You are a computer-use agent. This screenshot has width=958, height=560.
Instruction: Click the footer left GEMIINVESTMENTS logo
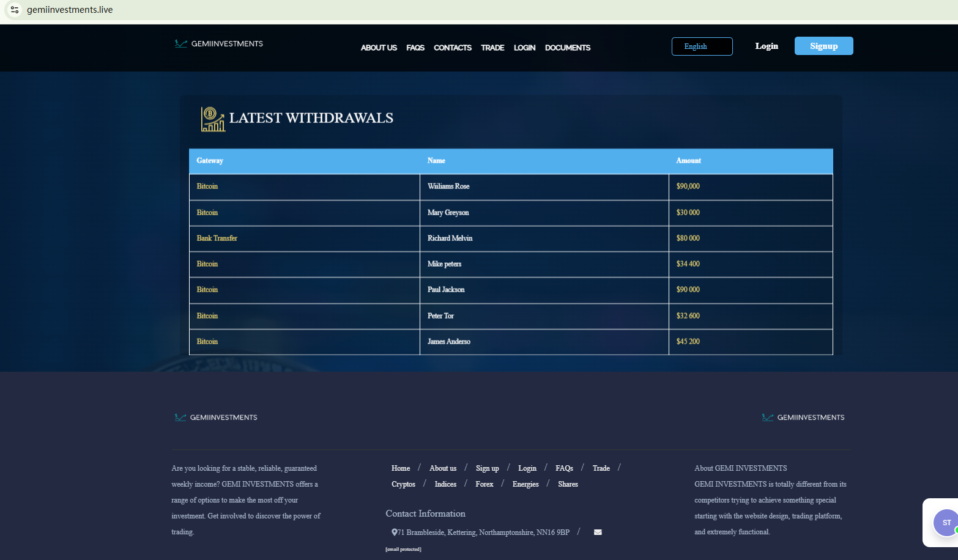[216, 418]
